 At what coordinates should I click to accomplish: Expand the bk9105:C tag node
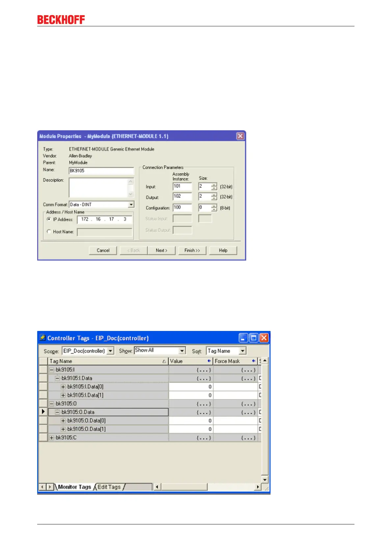pyautogui.click(x=51, y=438)
